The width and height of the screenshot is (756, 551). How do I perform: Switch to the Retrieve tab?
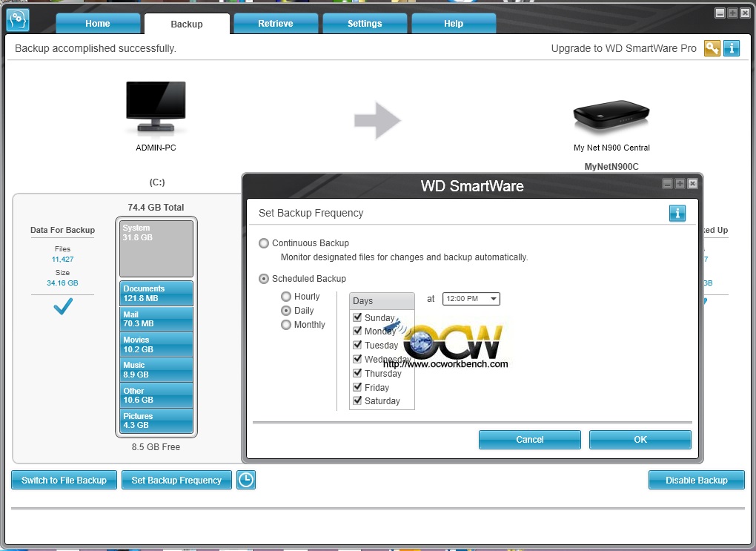click(276, 24)
